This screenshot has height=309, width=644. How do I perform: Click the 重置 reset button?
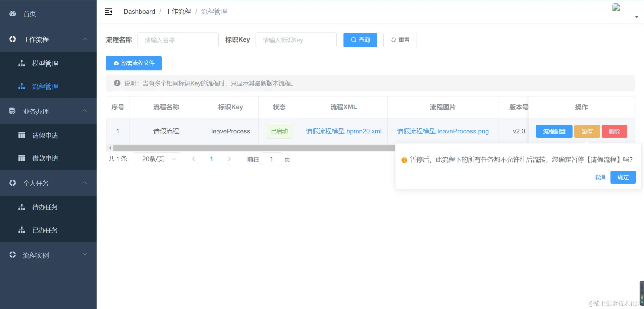coord(400,40)
